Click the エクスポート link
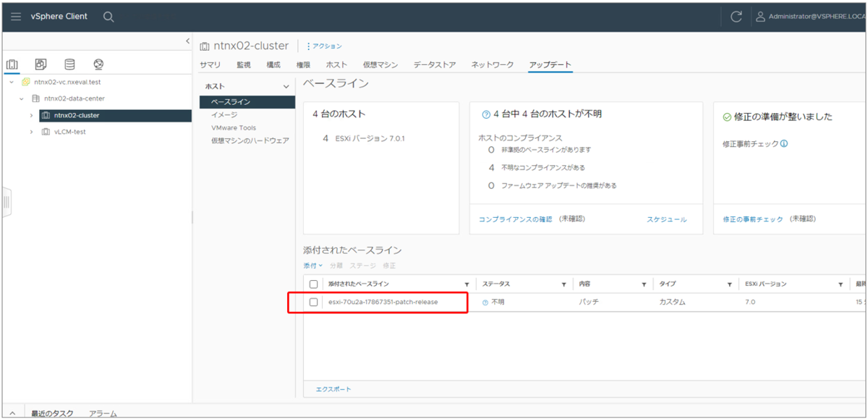 coord(333,389)
